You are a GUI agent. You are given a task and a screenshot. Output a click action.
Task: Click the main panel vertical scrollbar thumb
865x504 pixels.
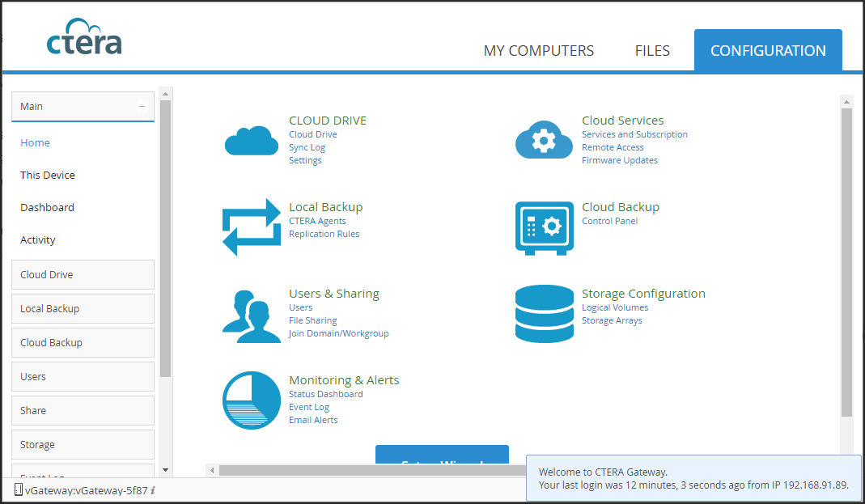tap(847, 262)
